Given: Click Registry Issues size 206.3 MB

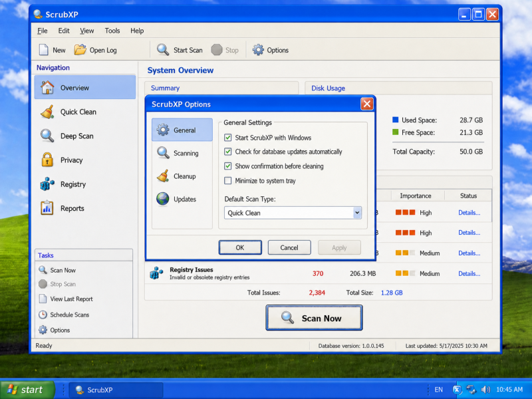Looking at the screenshot, I should pyautogui.click(x=362, y=273).
